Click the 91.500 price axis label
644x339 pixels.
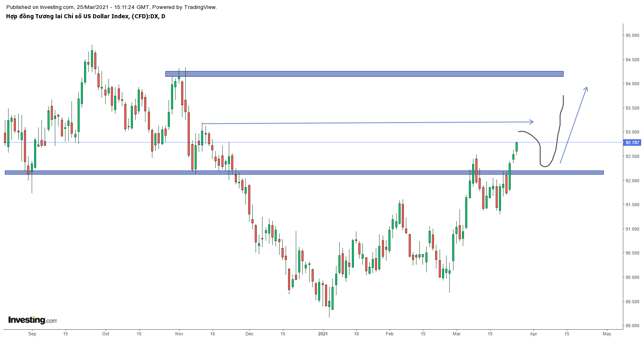pyautogui.click(x=632, y=205)
